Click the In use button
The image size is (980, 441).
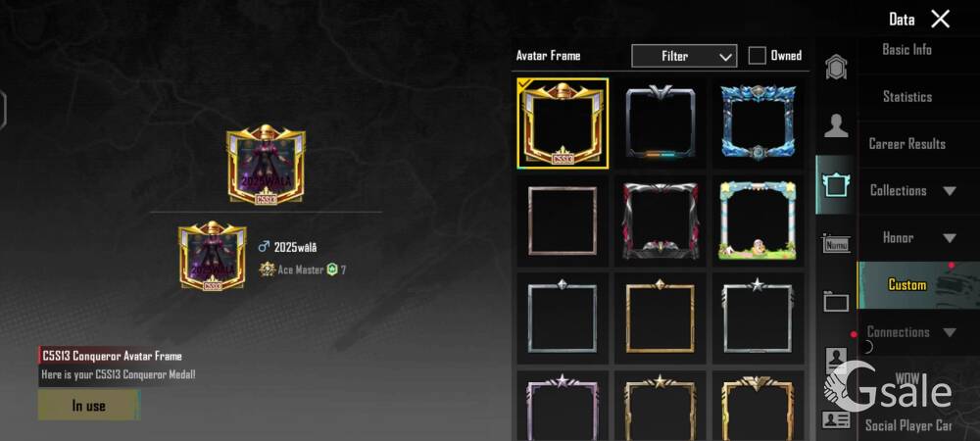coord(89,406)
